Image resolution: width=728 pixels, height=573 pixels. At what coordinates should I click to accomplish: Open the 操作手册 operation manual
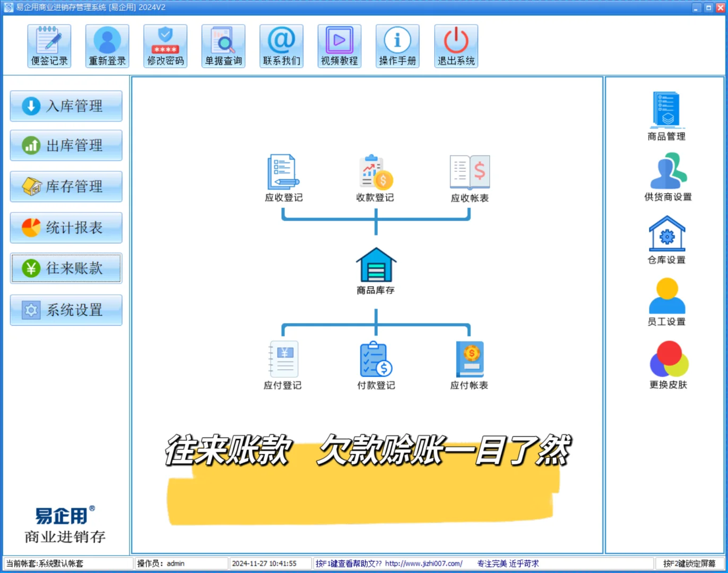coord(397,46)
